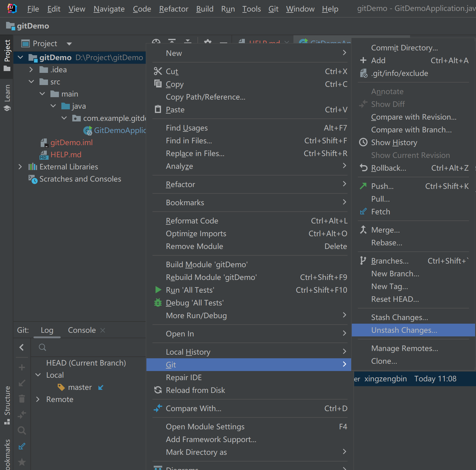
Task: Click the Compare With arrows icon
Action: [x=158, y=408]
